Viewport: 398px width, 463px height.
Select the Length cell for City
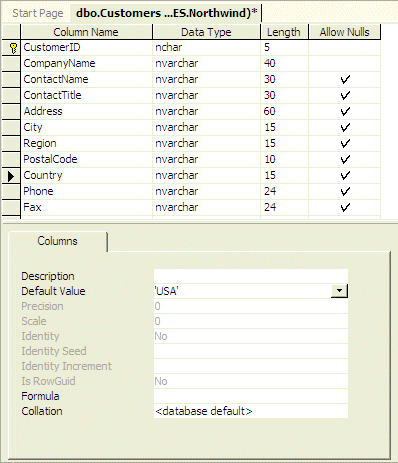click(x=284, y=128)
